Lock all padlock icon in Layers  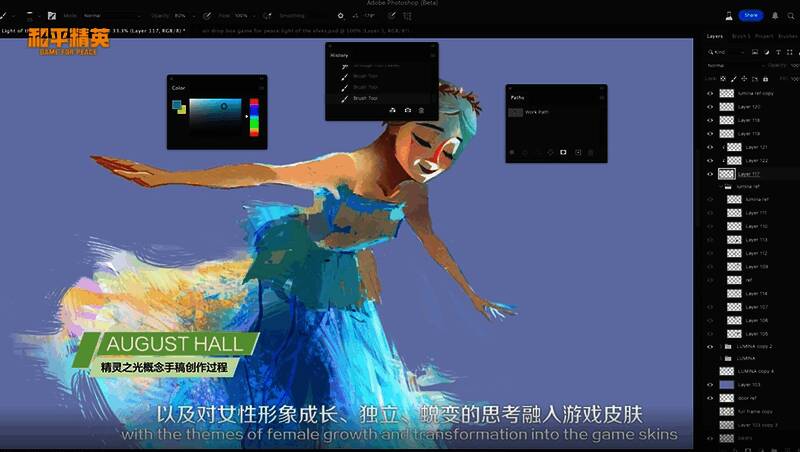point(765,79)
